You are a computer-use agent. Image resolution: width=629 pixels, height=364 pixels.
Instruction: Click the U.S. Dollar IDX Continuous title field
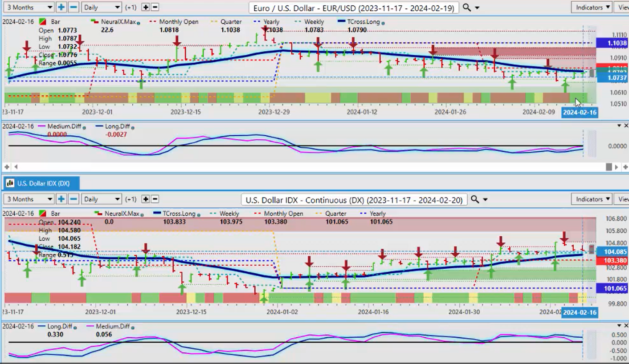click(x=354, y=199)
